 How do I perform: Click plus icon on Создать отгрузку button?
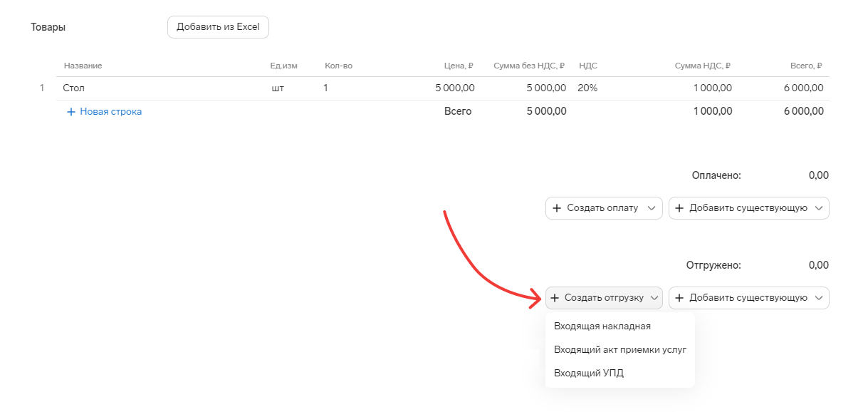pyautogui.click(x=555, y=298)
